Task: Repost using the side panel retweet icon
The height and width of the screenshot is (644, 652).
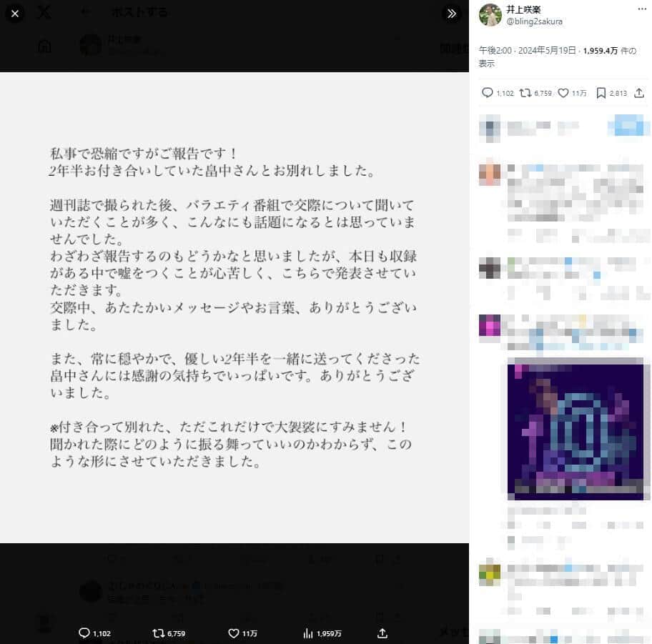Action: click(x=523, y=92)
